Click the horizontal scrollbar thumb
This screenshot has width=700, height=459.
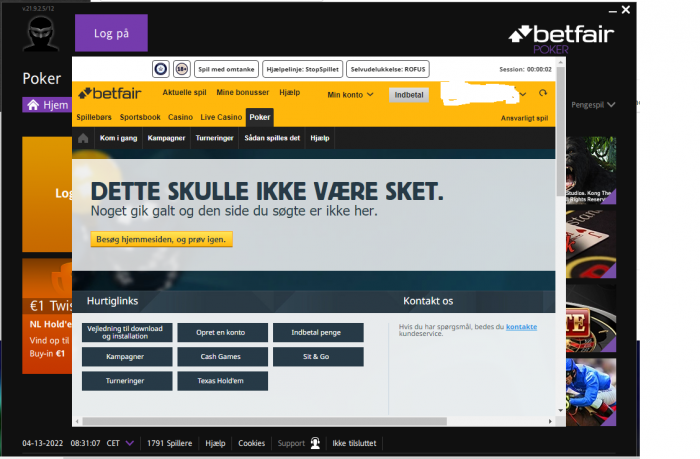265,421
